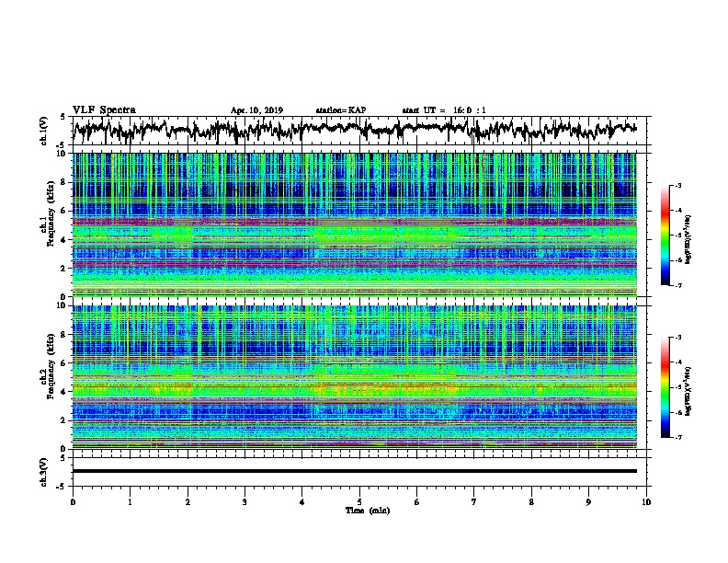
Task: Click the '6' frequency tick on ch.1 spectrogram
Action: point(64,212)
